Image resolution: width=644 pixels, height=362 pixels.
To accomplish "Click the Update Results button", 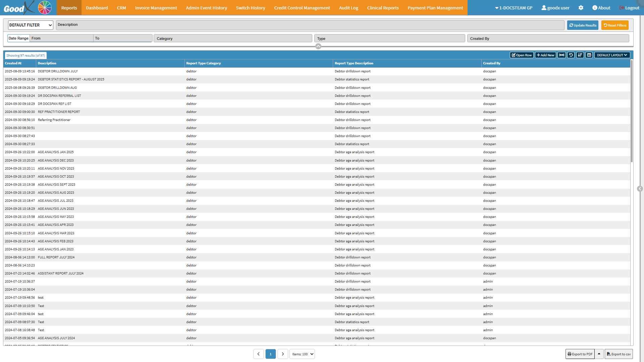I will 583,25.
